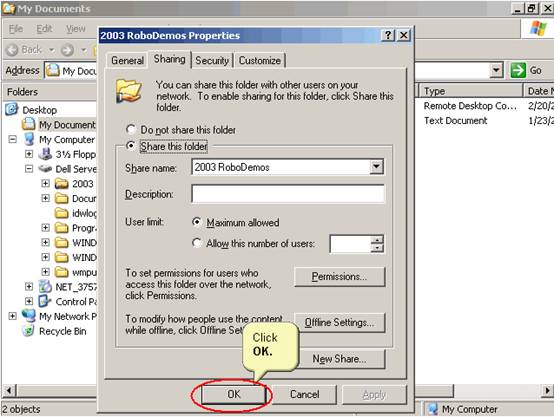Screen dimensions: 554x417
Task: Click OK in the Properties dialog
Action: (x=234, y=394)
